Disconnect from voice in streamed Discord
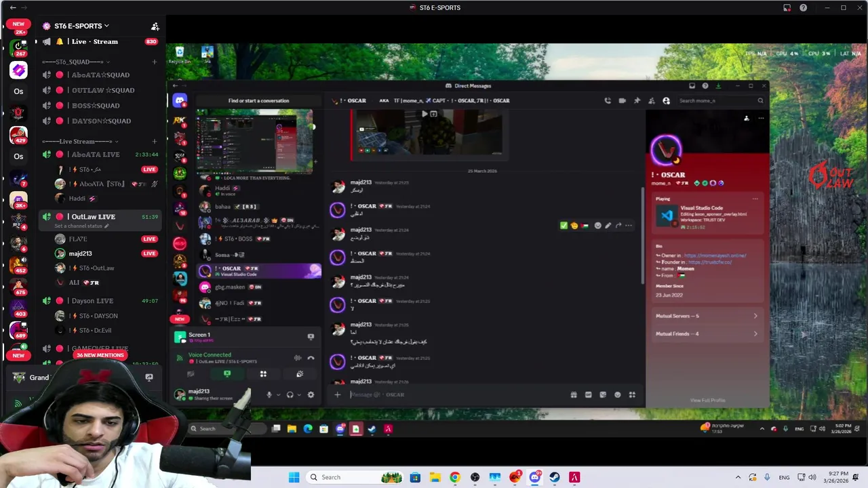 point(311,358)
